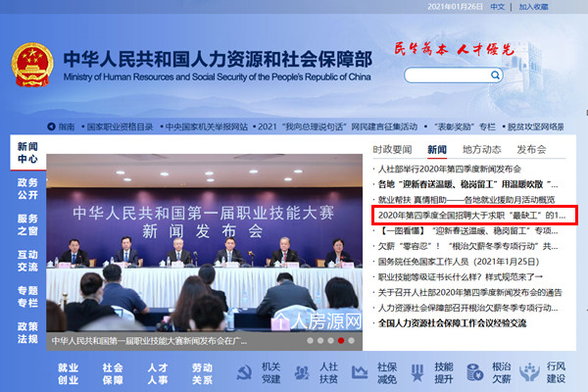Open news 各地 迎新春送温暖、稳岗留工 用温暖吹散
The image size is (588, 392).
point(467,184)
